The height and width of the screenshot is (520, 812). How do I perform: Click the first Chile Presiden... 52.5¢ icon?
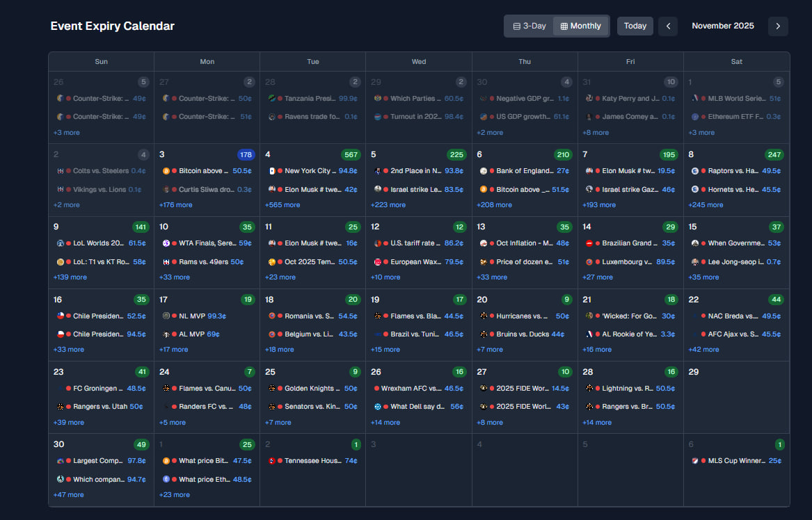coord(60,316)
